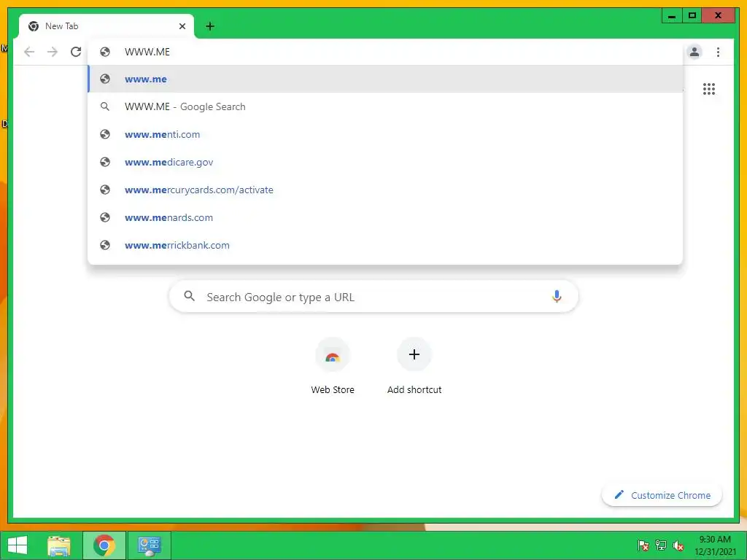Click the voice search microphone icon
The image size is (747, 560).
557,296
